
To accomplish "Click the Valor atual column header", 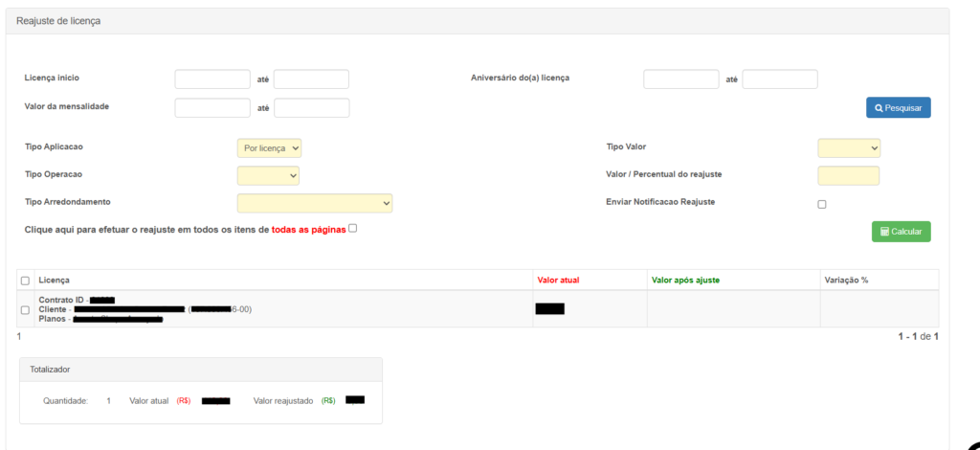I will 558,280.
